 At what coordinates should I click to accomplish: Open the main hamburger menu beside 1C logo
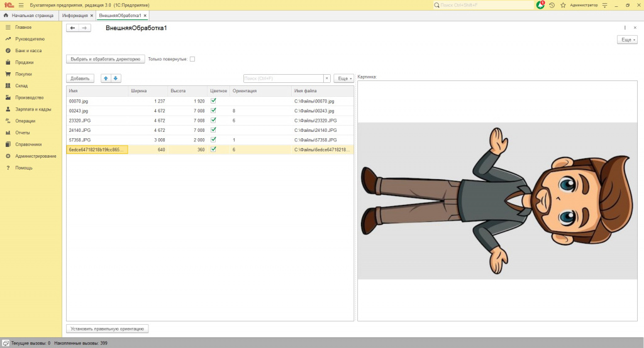pos(21,5)
